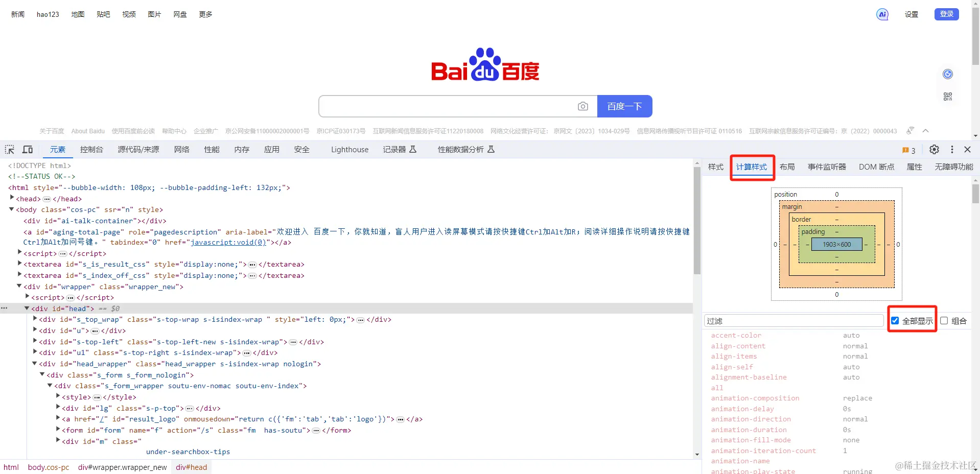Open the 地图 link
The height and width of the screenshot is (474, 980).
78,14
